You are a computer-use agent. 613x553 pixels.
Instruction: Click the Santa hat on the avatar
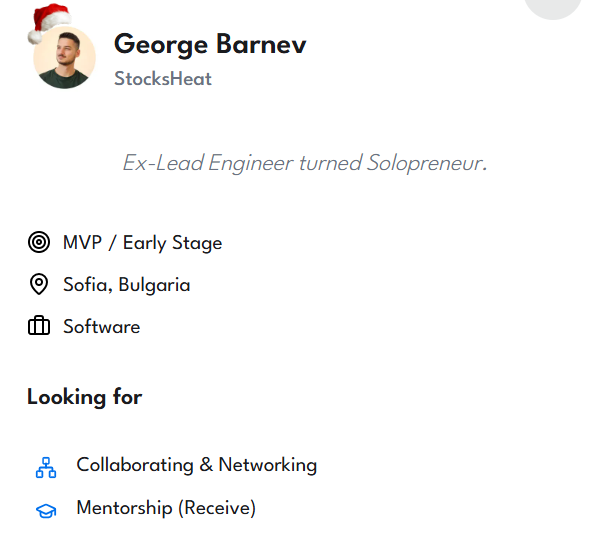(50, 21)
